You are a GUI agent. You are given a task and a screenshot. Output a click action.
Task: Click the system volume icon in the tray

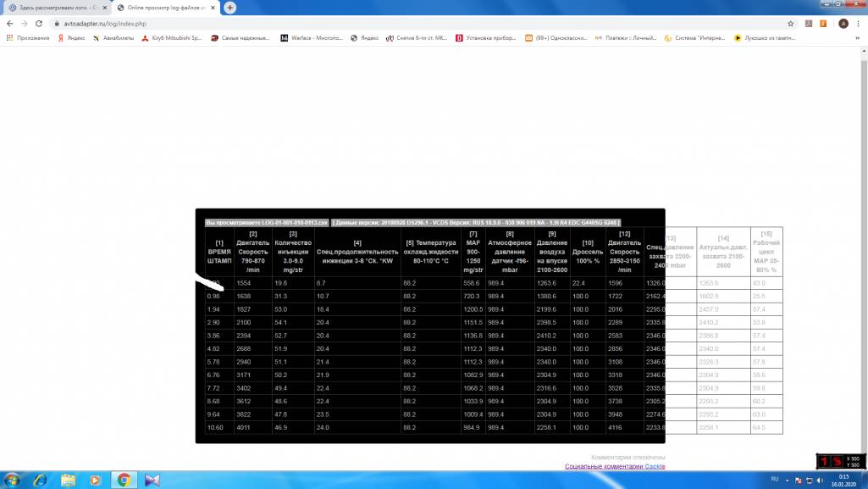click(821, 480)
